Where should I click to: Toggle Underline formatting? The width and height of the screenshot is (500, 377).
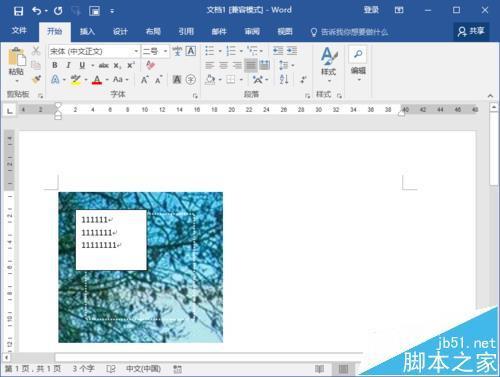coord(82,65)
